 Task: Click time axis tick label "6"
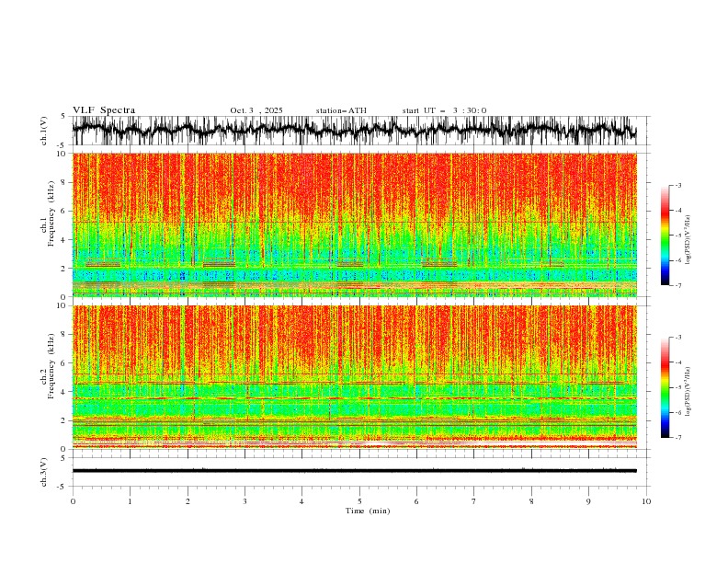pyautogui.click(x=416, y=501)
